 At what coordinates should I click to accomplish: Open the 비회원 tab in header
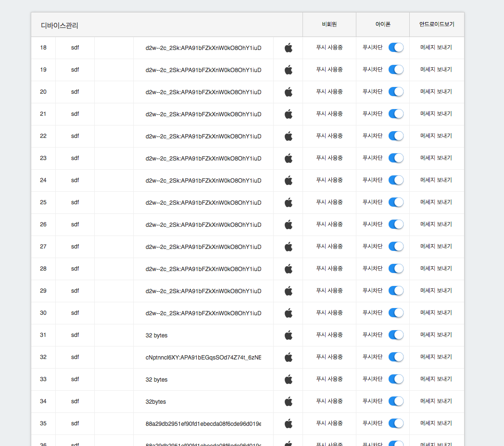[329, 25]
